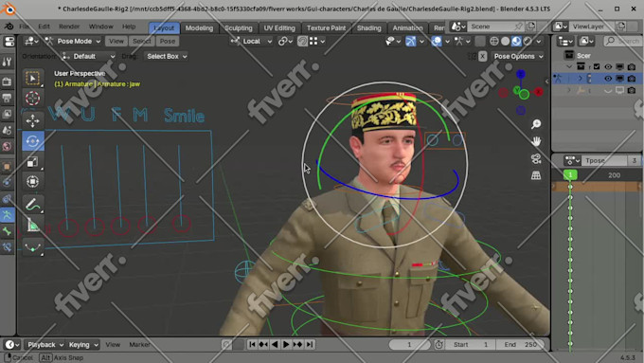Select the Rotate tool
Image resolution: width=644 pixels, height=363 pixels.
(33, 141)
